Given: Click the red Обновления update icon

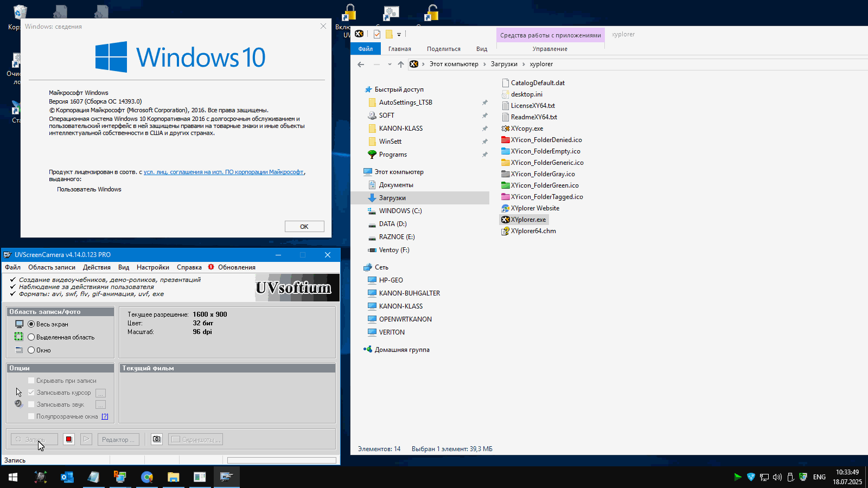Looking at the screenshot, I should coord(211,267).
